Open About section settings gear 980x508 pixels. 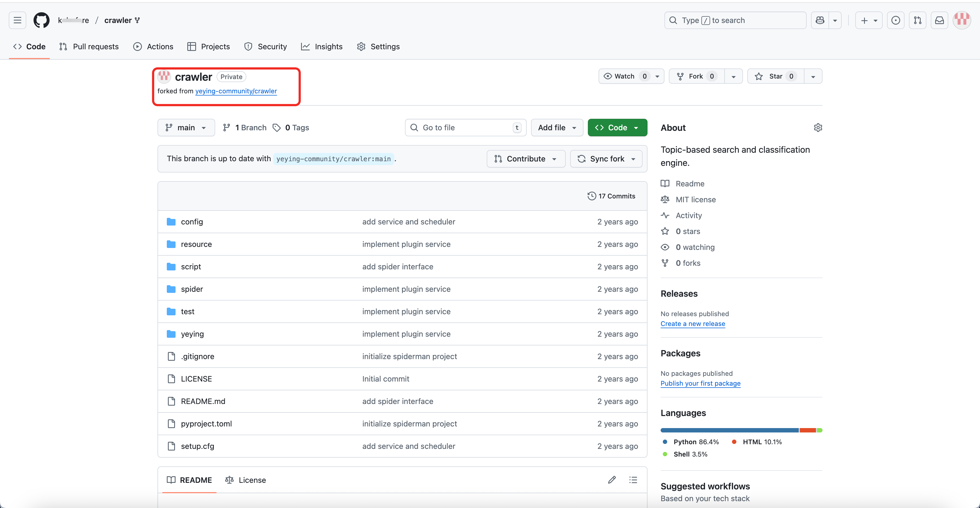[x=818, y=128]
